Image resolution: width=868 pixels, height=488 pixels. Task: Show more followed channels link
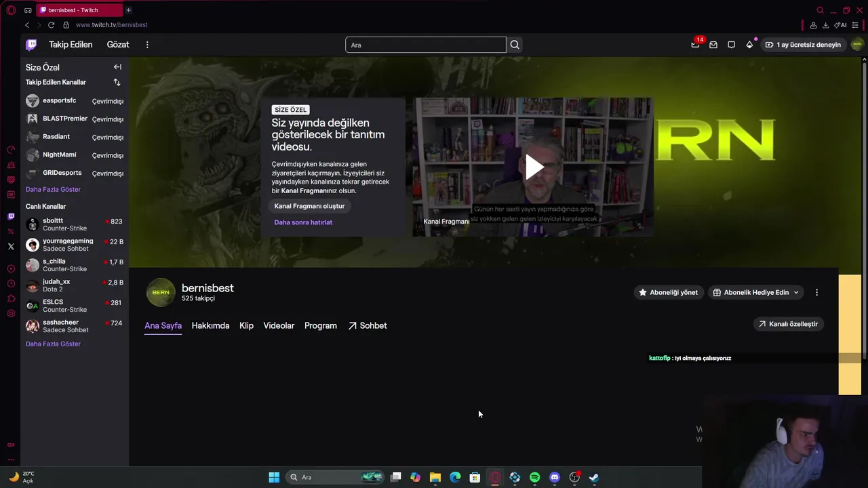click(x=53, y=189)
